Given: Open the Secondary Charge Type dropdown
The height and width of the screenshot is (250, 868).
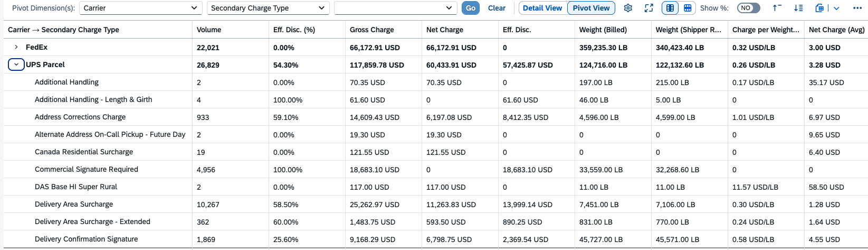Looking at the screenshot, I should point(268,8).
